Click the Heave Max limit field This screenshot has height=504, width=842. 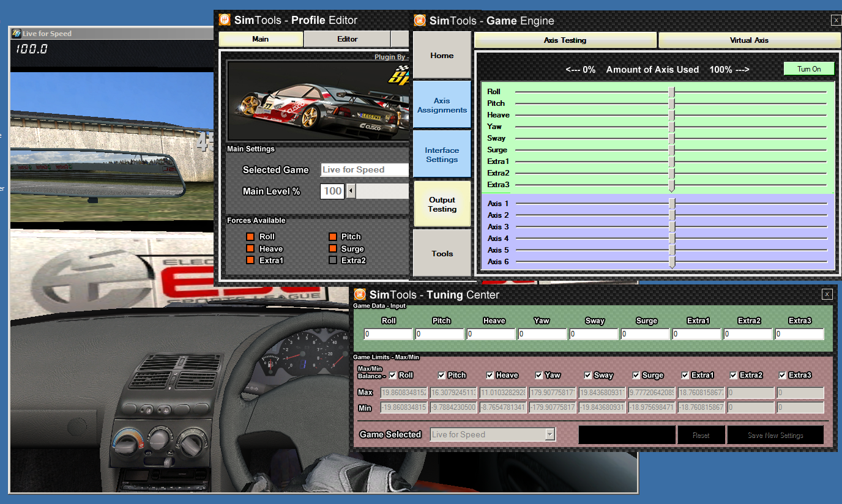(x=503, y=393)
